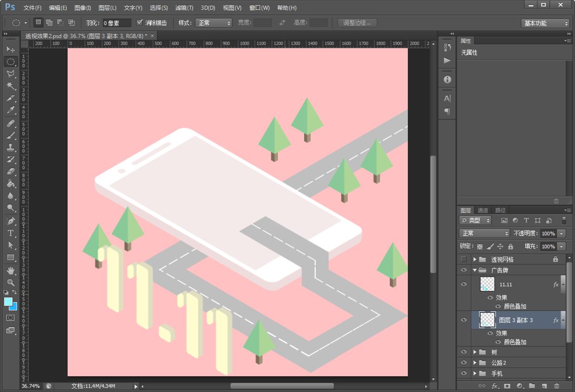Open the 样式 style dropdown

[x=213, y=23]
